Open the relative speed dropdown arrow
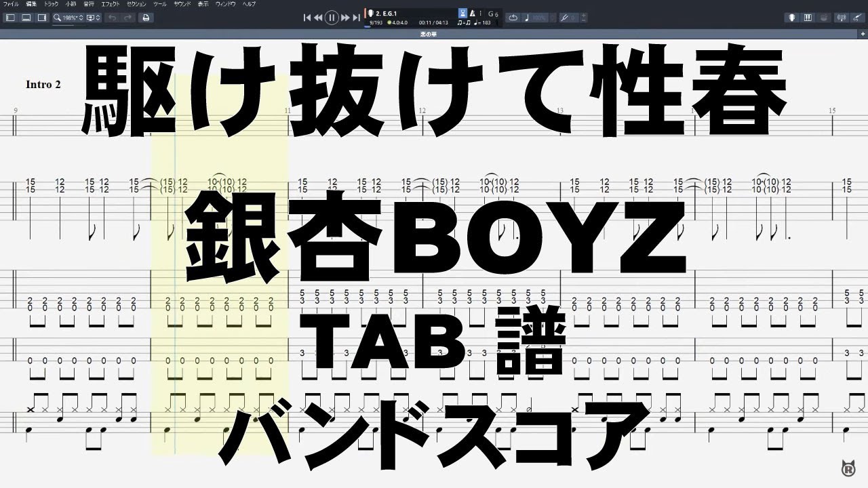This screenshot has width=868, height=488. [x=553, y=18]
